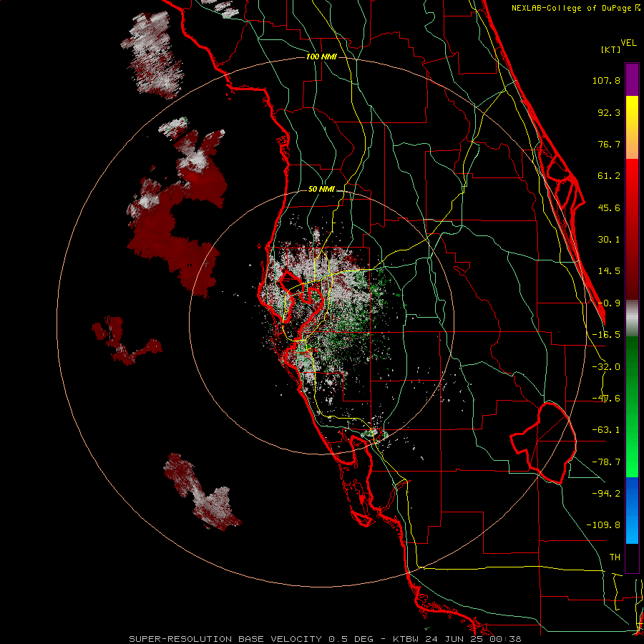Click the green segment of the color bar
Viewport: 644px width, 644px height.
(x=632, y=406)
